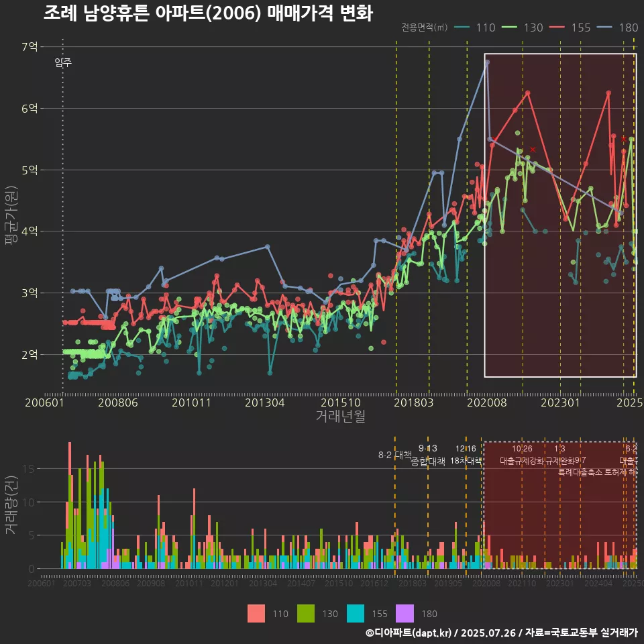
Task: Click '200703' on the volume chart x-axis
Action: [76, 583]
